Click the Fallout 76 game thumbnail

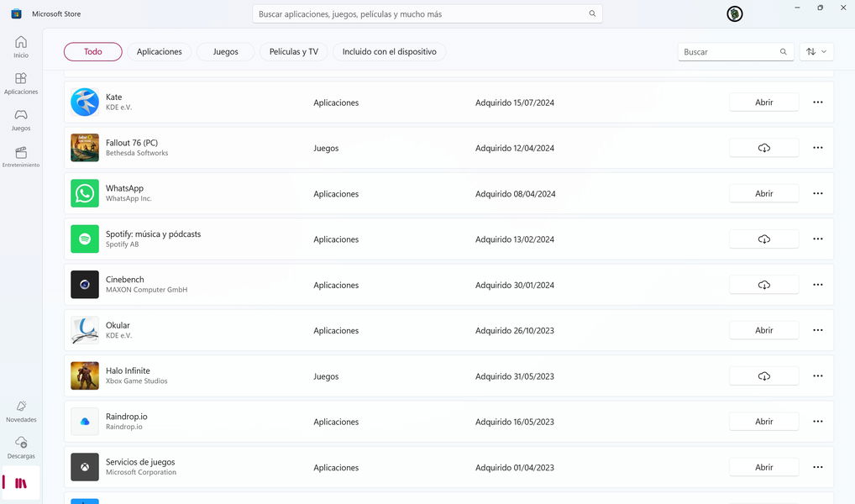pyautogui.click(x=85, y=148)
